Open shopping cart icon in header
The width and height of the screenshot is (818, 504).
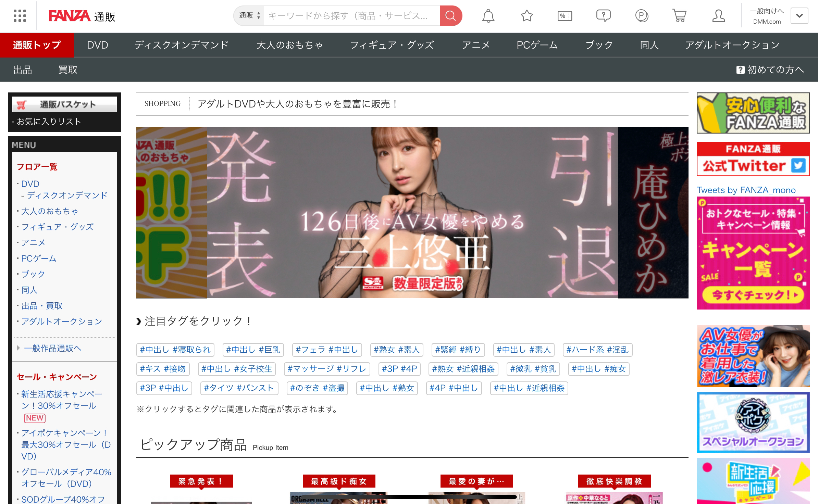pyautogui.click(x=679, y=16)
